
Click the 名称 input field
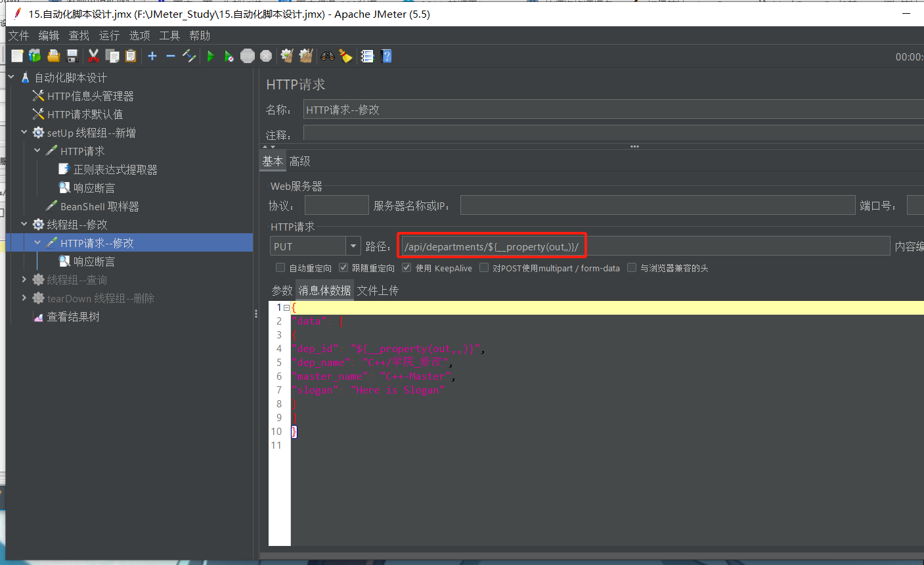[x=613, y=110]
